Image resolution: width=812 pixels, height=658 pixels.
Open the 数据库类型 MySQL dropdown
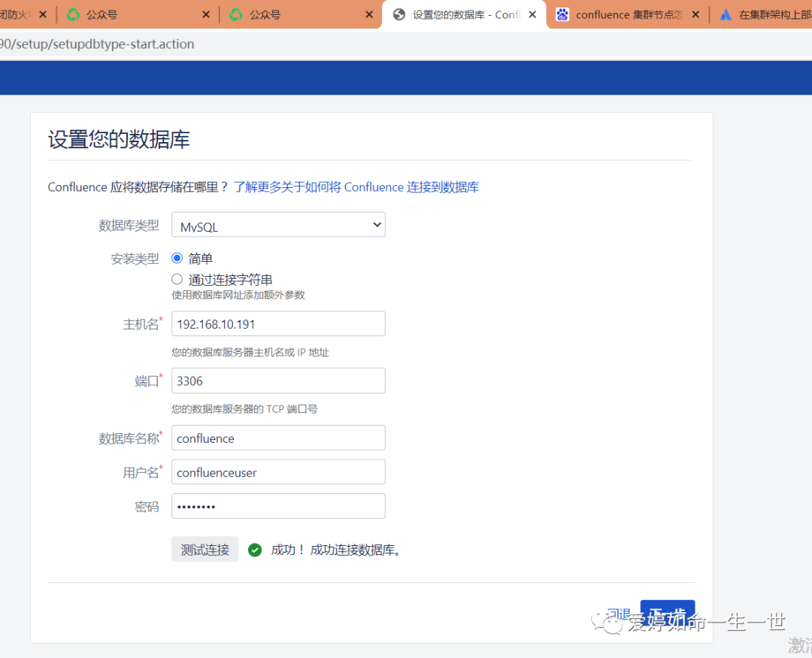278,224
